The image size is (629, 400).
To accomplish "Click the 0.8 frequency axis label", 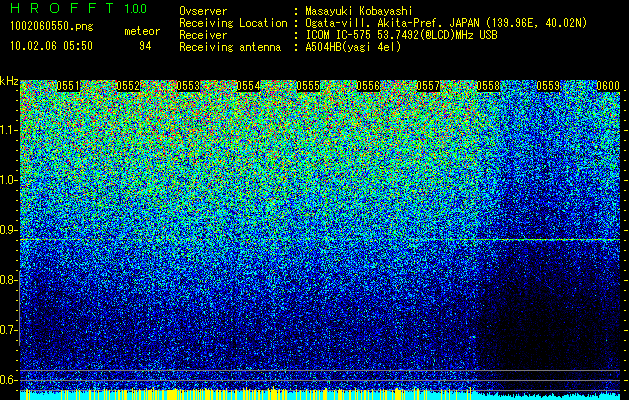I will tap(9, 280).
